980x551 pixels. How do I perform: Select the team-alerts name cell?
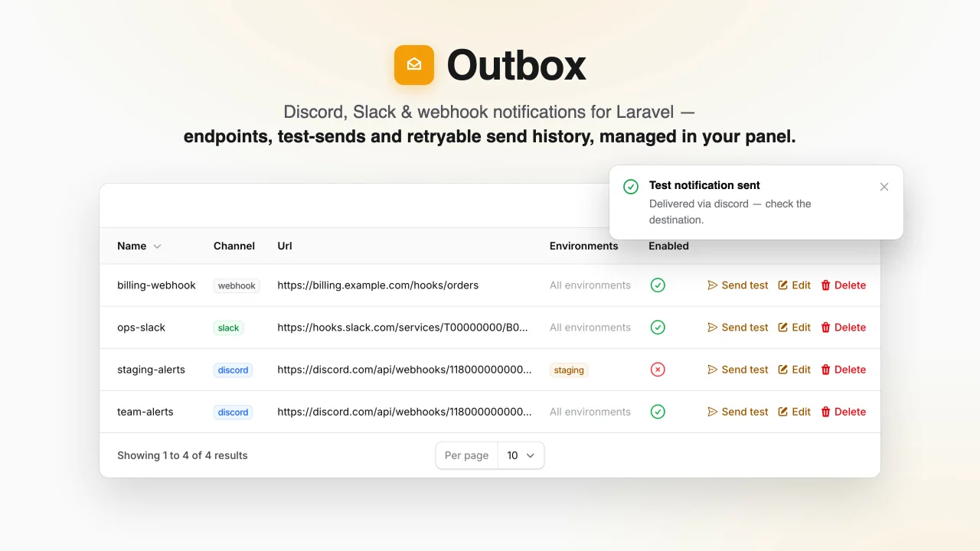pyautogui.click(x=145, y=412)
